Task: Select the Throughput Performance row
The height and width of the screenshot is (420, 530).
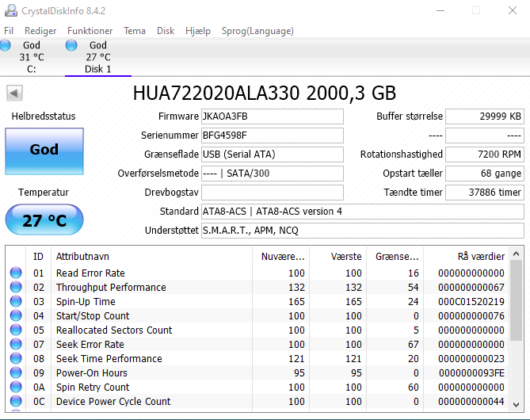Action: 257,287
